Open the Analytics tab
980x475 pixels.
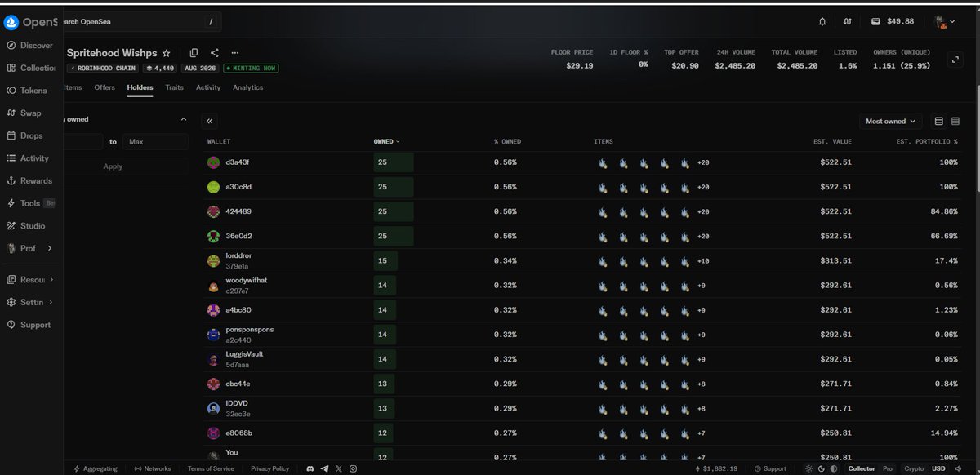247,87
